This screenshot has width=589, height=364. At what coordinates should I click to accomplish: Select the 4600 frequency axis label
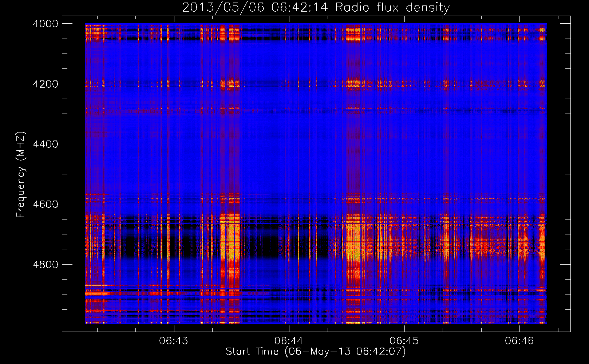coord(46,204)
